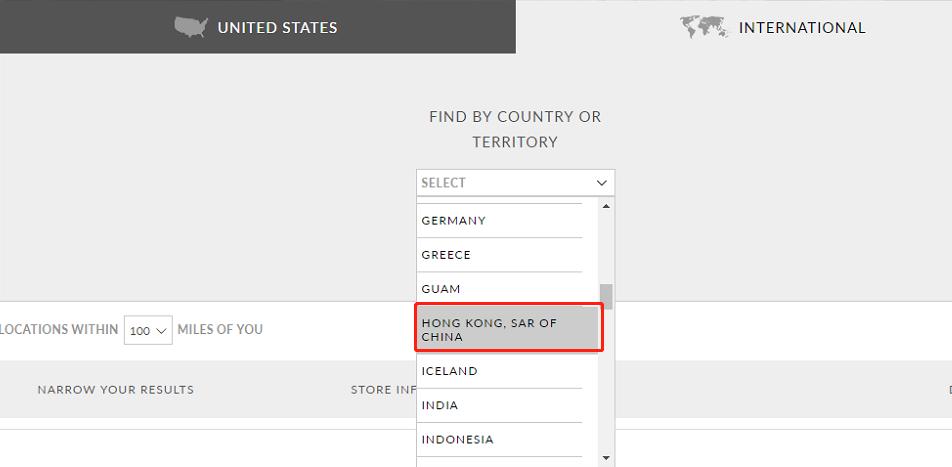Click the chevron on the Select dropdown
This screenshot has height=467, width=952.
click(602, 183)
